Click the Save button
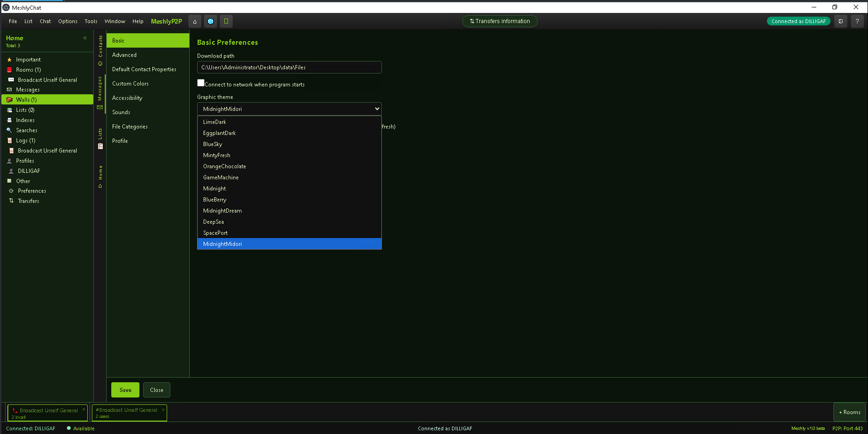The height and width of the screenshot is (434, 868). (125, 390)
